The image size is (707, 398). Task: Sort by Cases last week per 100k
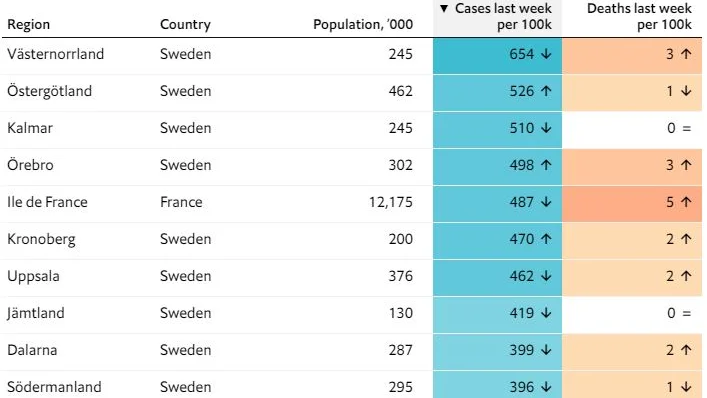click(497, 18)
